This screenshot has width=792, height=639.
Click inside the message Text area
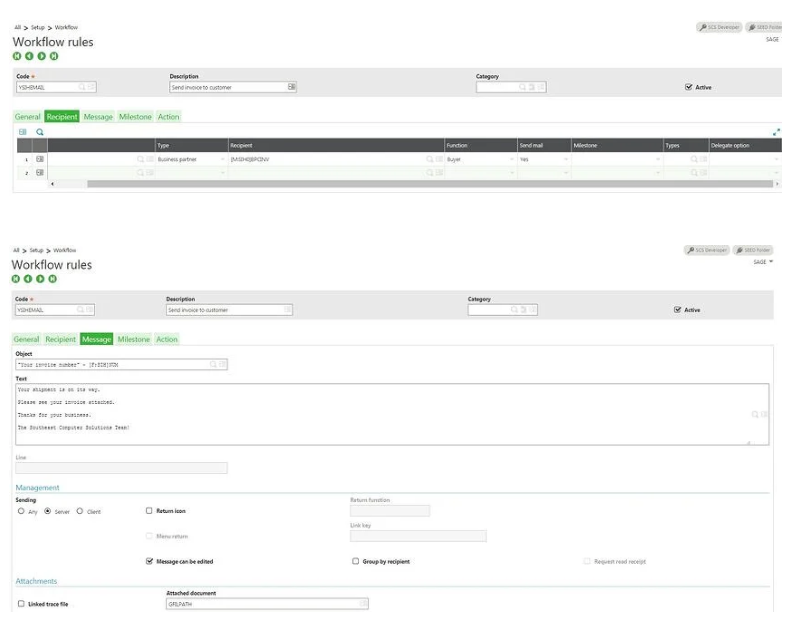click(380, 412)
